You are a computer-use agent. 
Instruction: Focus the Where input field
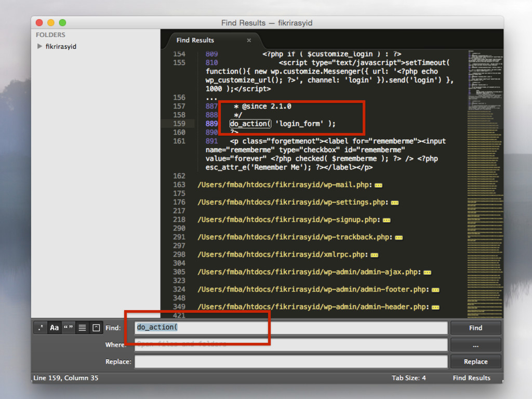(291, 345)
